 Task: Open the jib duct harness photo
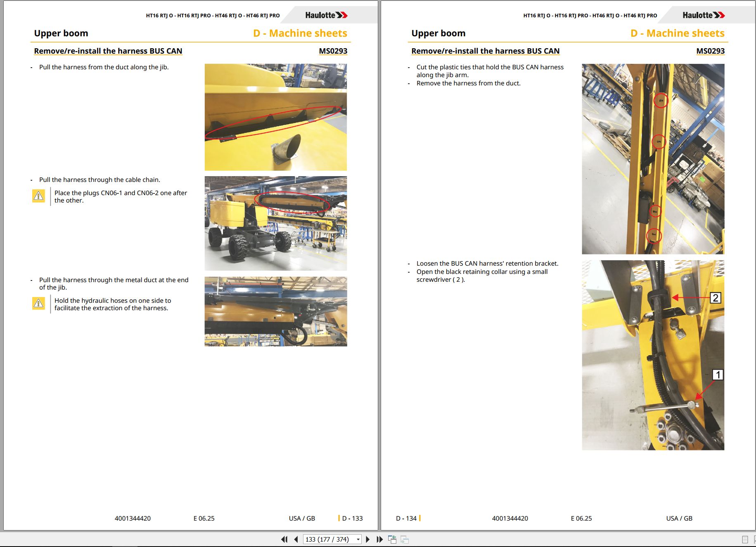(276, 117)
